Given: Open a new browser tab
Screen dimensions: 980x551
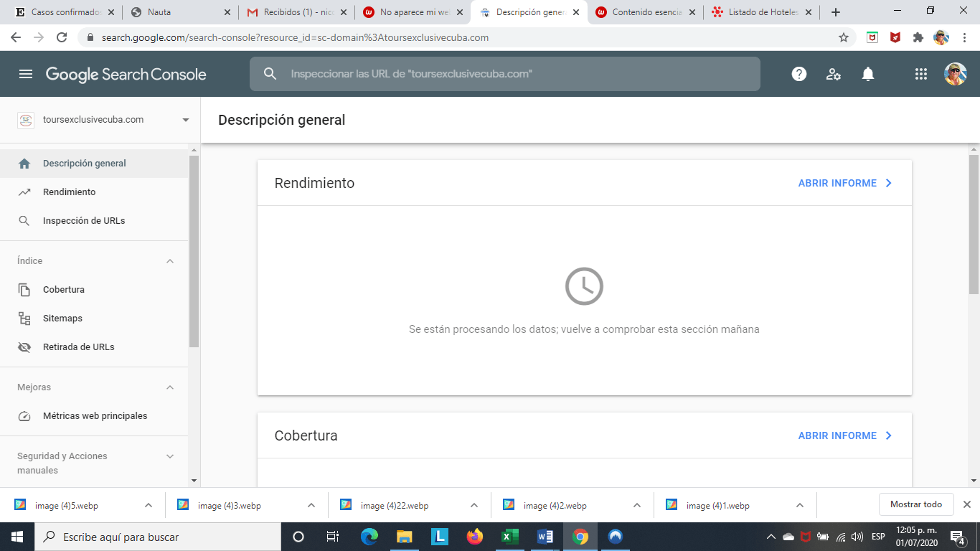Looking at the screenshot, I should [836, 12].
